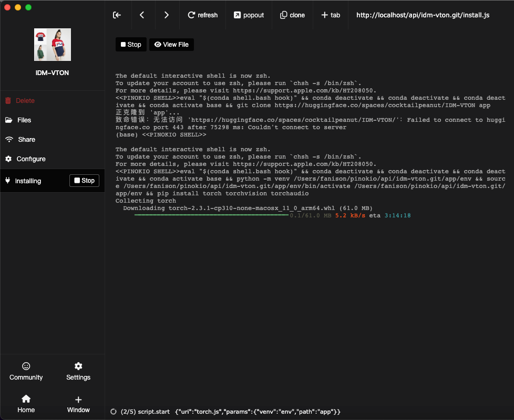
Task: Click the folder icon beside Files
Action: click(x=9, y=120)
